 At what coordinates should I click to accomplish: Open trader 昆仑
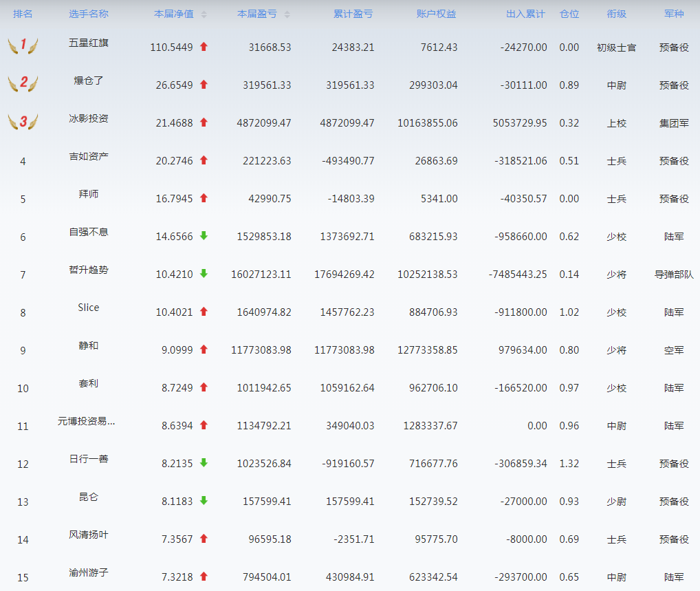89,497
